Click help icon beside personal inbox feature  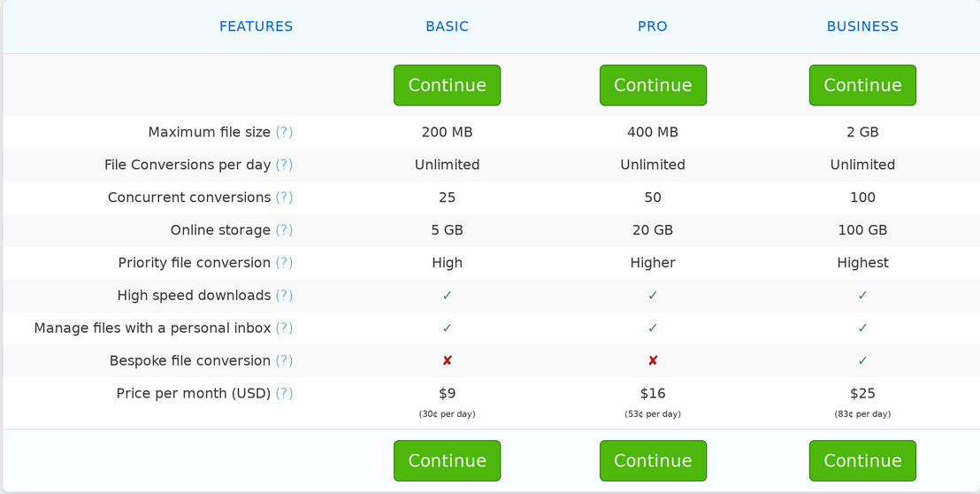(x=284, y=328)
